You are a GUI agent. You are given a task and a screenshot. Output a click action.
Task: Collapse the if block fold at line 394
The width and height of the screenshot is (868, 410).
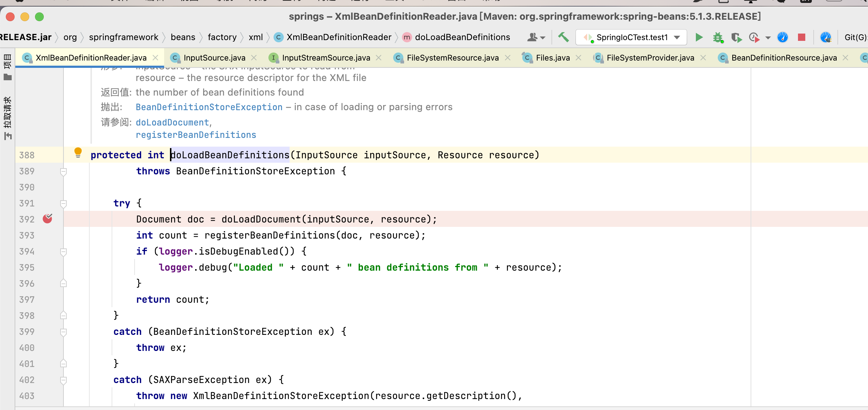coord(63,252)
